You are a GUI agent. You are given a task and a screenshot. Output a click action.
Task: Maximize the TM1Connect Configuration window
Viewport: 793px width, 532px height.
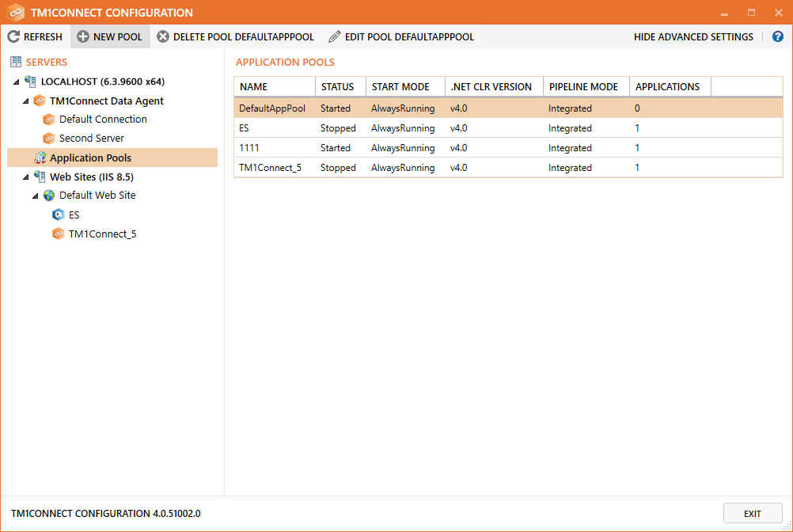752,13
